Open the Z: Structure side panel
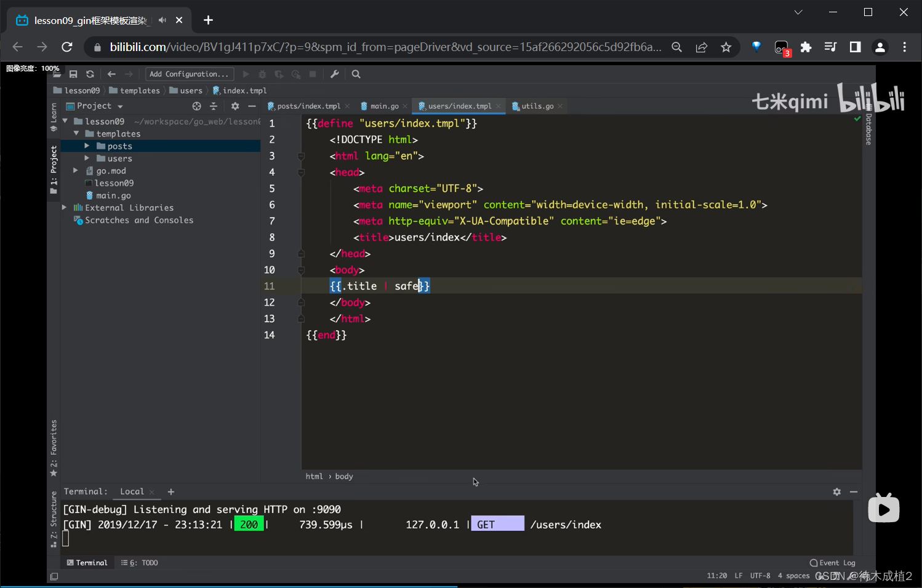This screenshot has height=588, width=922. (54, 520)
